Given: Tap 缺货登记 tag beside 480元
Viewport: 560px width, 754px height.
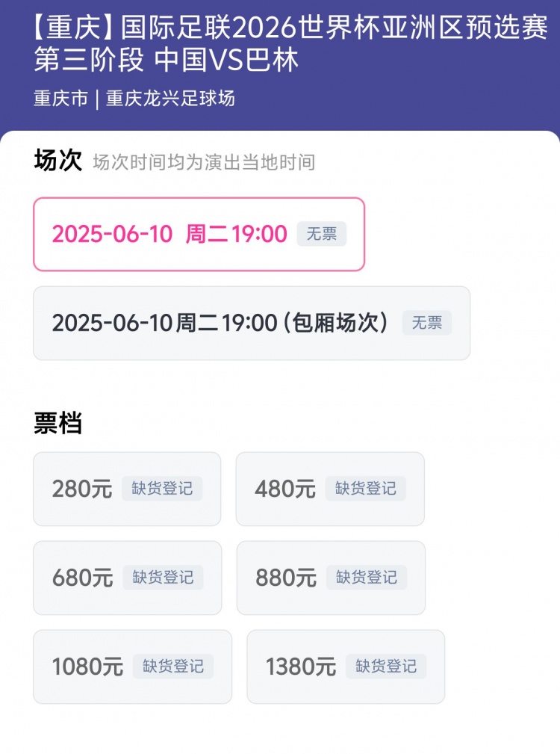Looking at the screenshot, I should pos(366,489).
